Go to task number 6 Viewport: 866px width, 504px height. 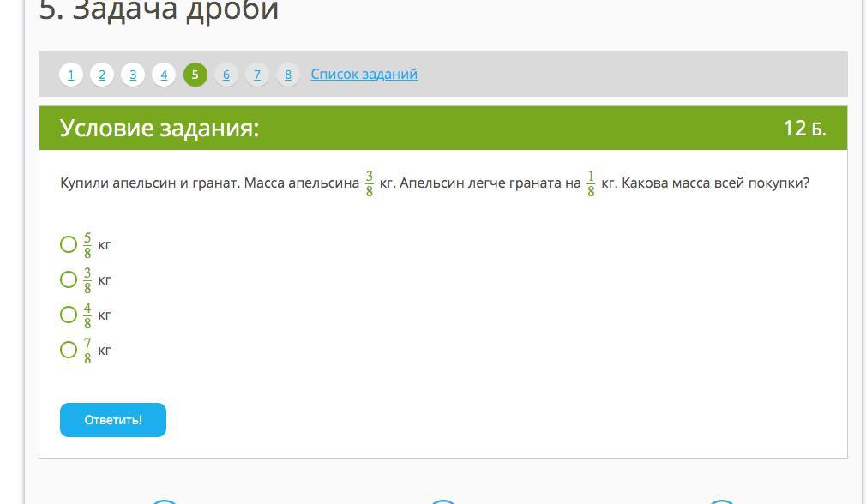[x=226, y=75]
